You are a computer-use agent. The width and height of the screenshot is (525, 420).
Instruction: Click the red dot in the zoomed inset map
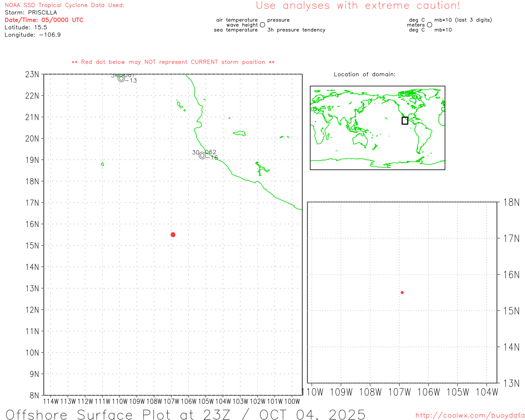[x=402, y=292]
